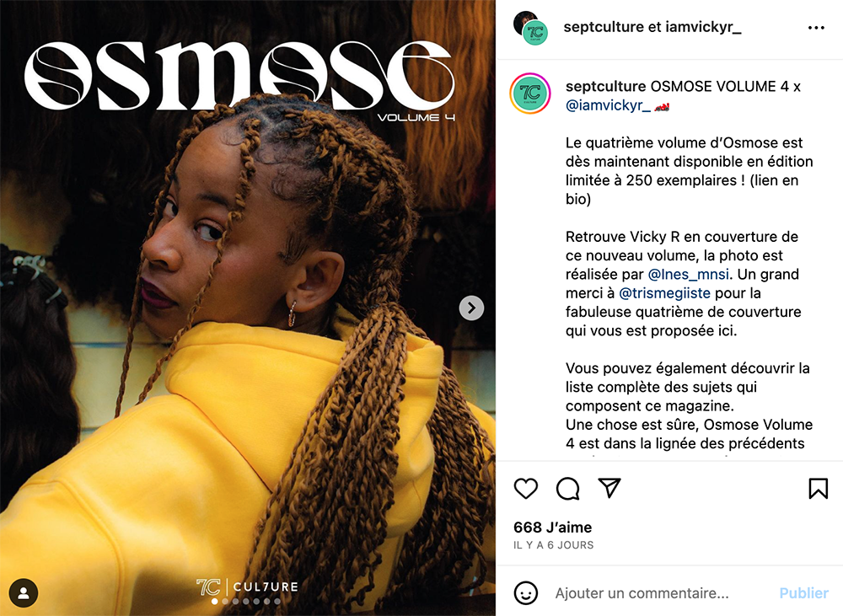Viewport: 843px width, 616px height.
Task: Show tagged people on the photo
Action: (x=24, y=593)
